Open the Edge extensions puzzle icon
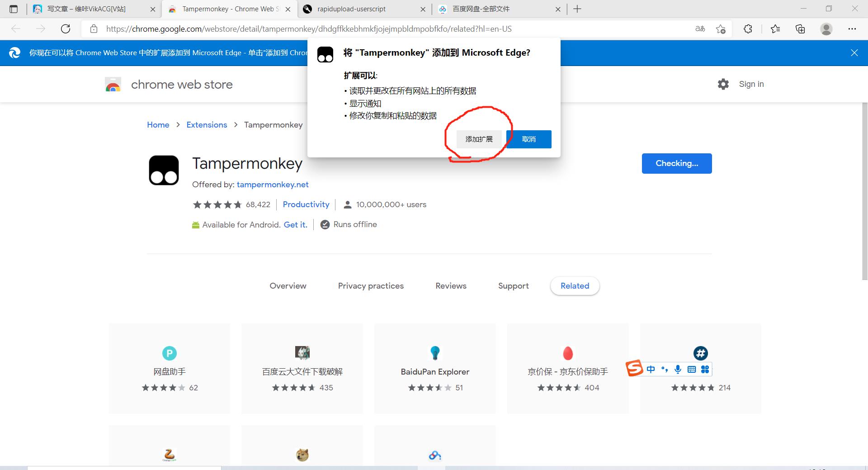The width and height of the screenshot is (868, 470). click(x=748, y=29)
